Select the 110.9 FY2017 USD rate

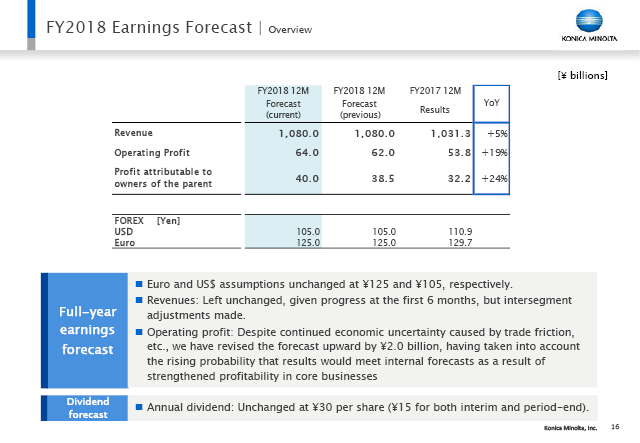(460, 232)
